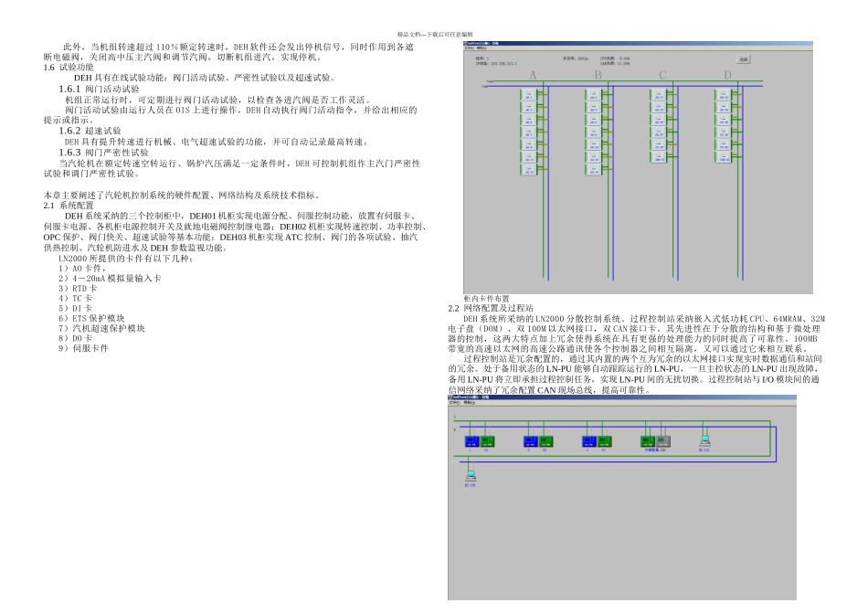The height and width of the screenshot is (614, 868).
Task: Select blue LN-PU station icon labeled 2
Action: click(530, 441)
